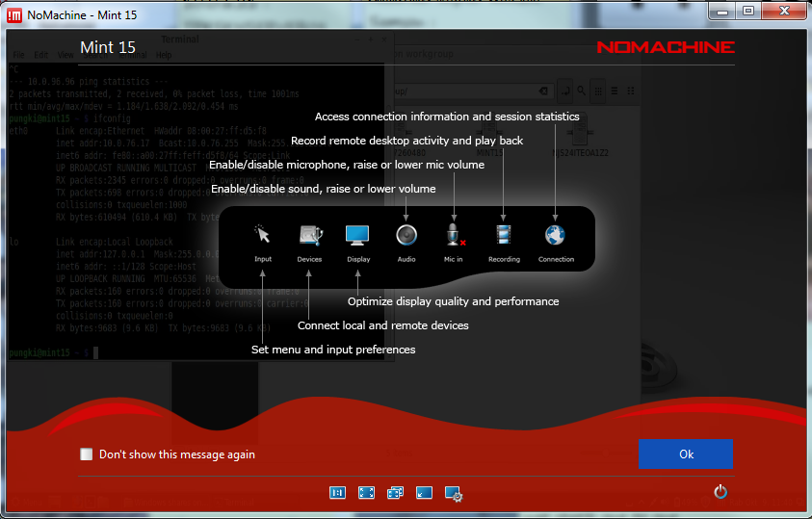The width and height of the screenshot is (812, 519).
Task: Click the fullscreen on all monitors icon
Action: tap(395, 493)
